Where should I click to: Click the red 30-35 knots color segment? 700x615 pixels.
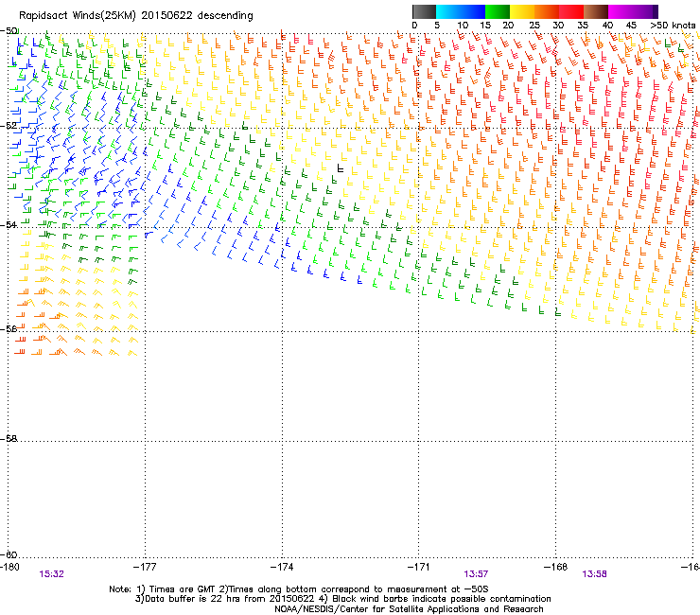point(571,11)
